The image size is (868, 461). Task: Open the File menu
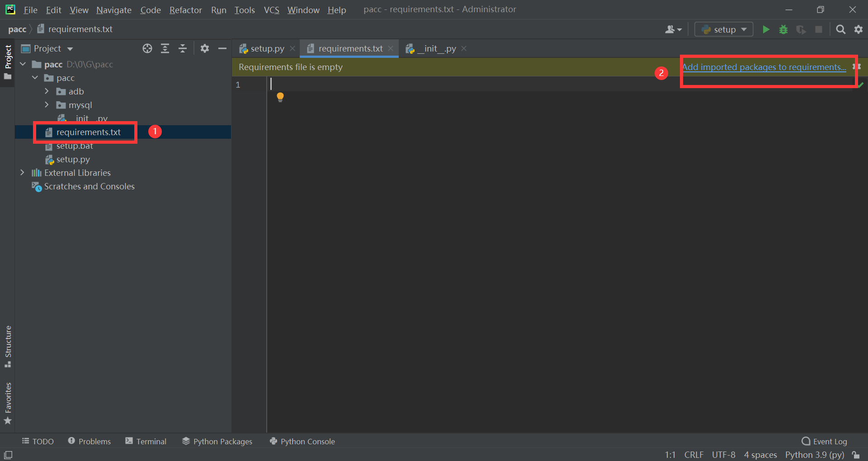pos(30,9)
